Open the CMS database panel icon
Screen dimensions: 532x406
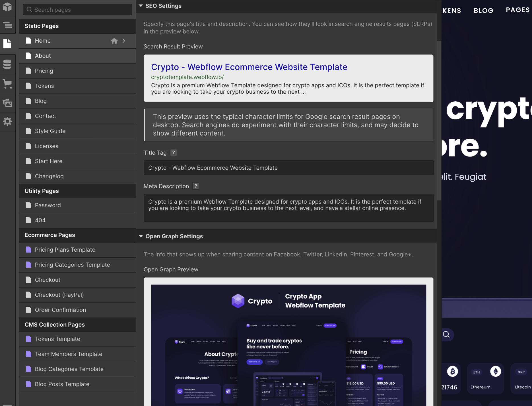[7, 64]
